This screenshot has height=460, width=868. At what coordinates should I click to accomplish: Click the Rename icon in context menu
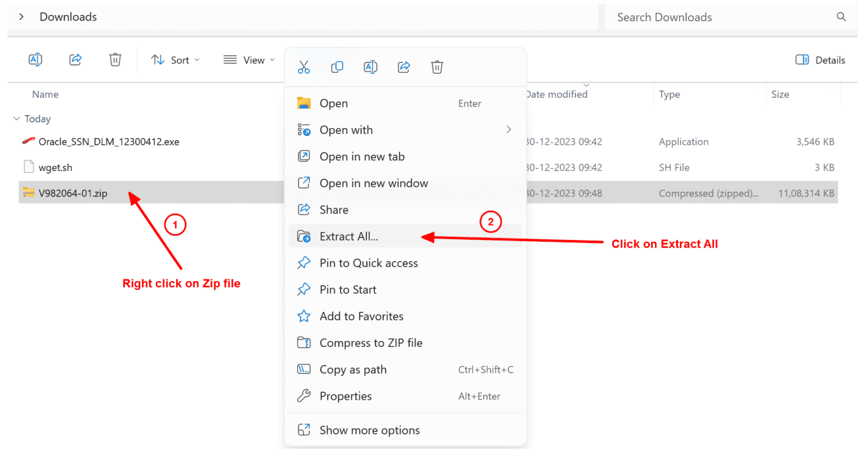click(370, 66)
